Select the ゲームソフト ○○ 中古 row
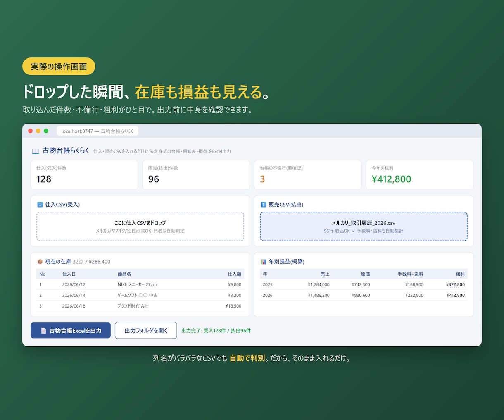Image resolution: width=504 pixels, height=420 pixels. [x=140, y=295]
